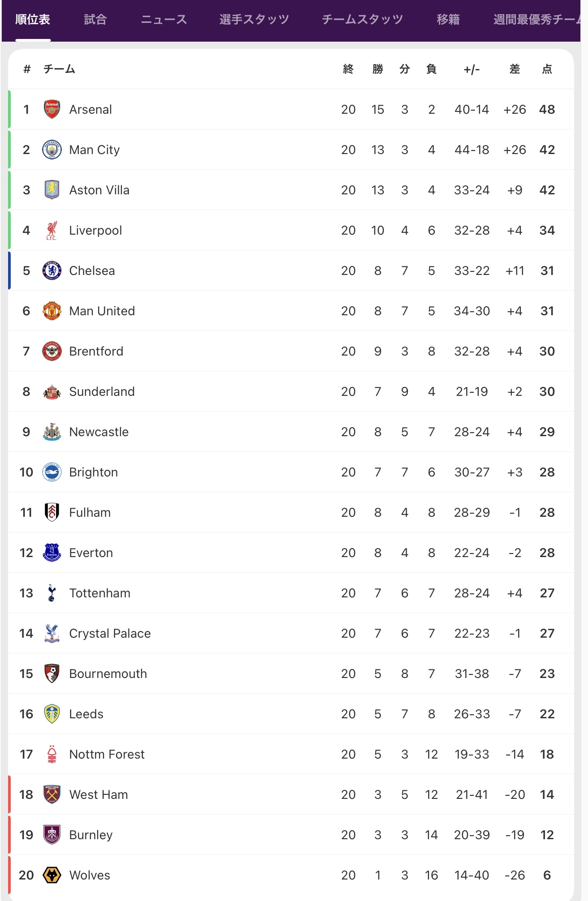Click the Man United club crest
The image size is (588, 901).
[x=52, y=311]
